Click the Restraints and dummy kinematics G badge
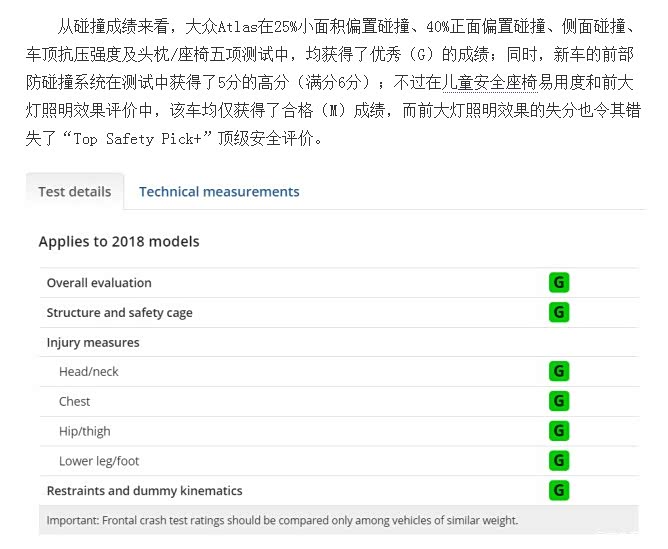The image size is (668, 549). pyautogui.click(x=558, y=491)
